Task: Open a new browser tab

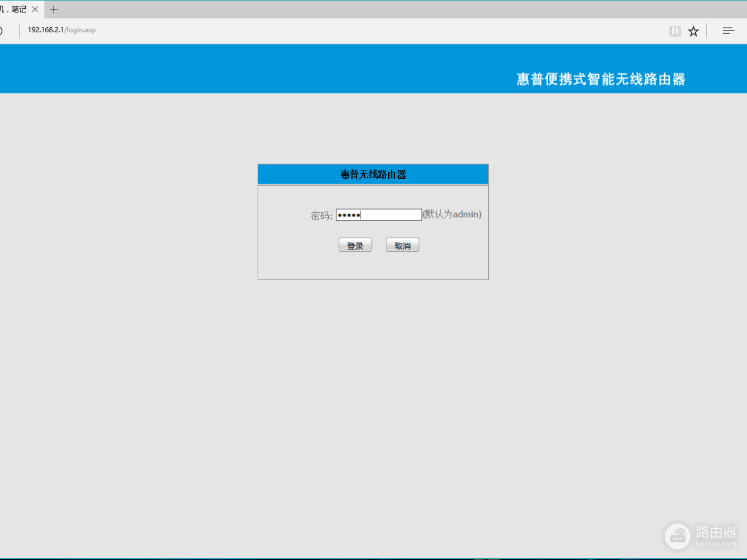Action: [x=54, y=9]
